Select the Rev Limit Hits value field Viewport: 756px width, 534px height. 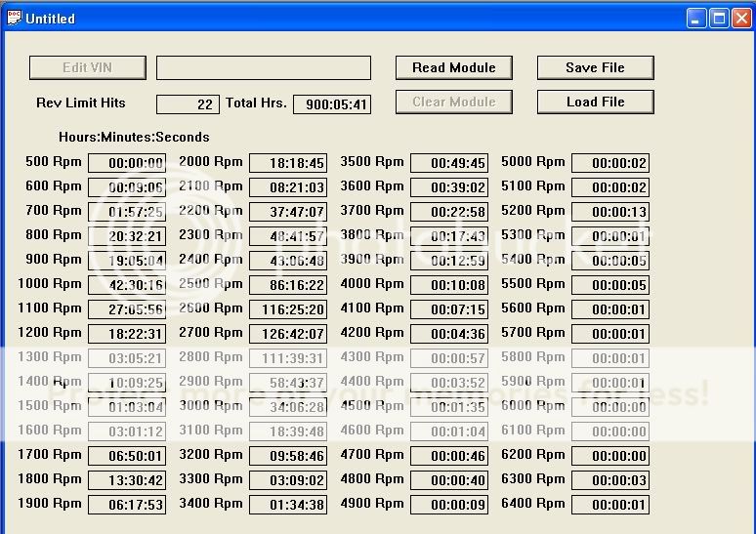pos(188,104)
